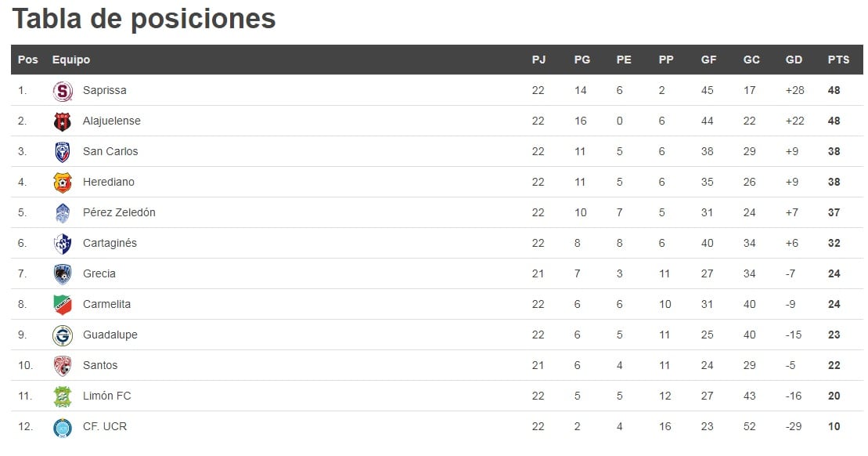Click the Santos team crest icon

click(63, 366)
